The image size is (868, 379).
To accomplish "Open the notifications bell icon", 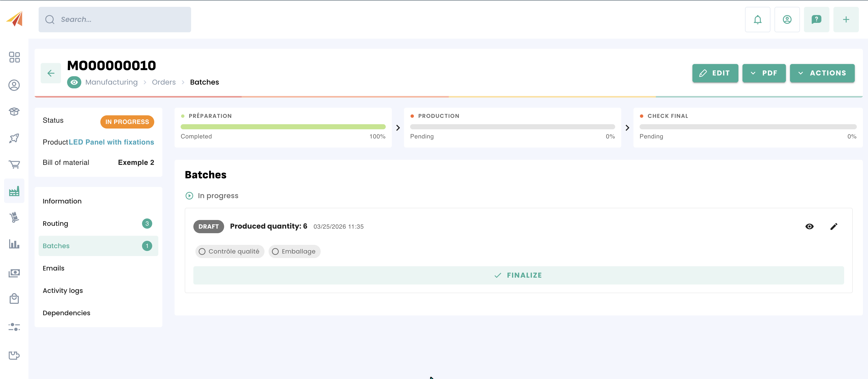I will tap(757, 20).
